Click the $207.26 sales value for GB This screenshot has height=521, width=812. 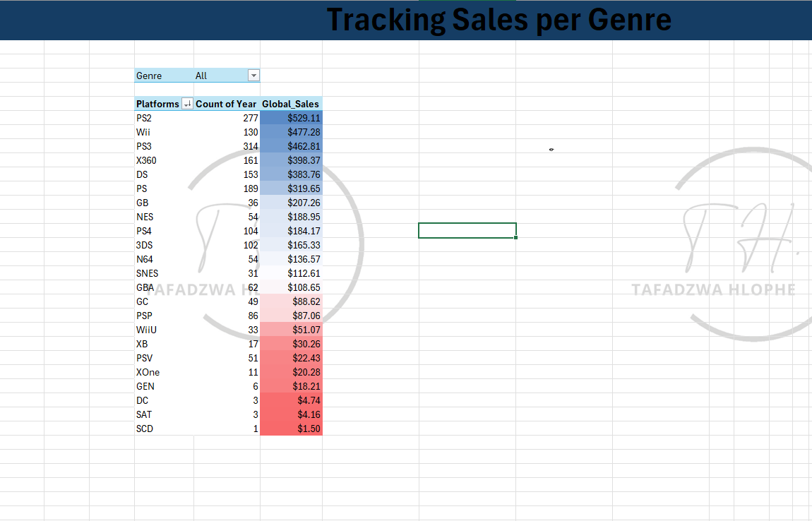(291, 203)
